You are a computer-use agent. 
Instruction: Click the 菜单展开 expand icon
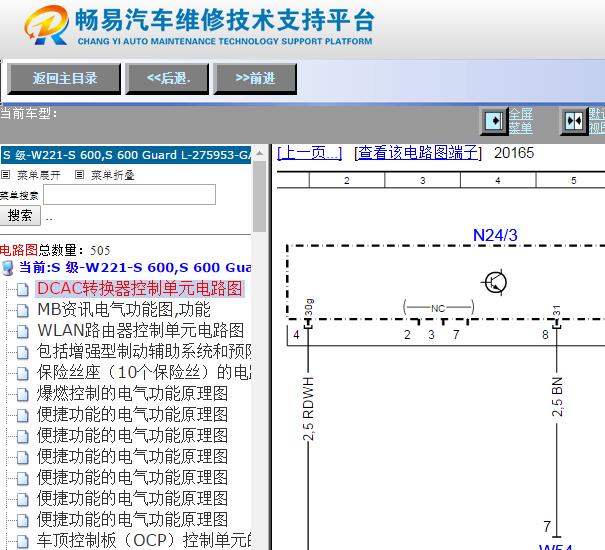(5, 175)
